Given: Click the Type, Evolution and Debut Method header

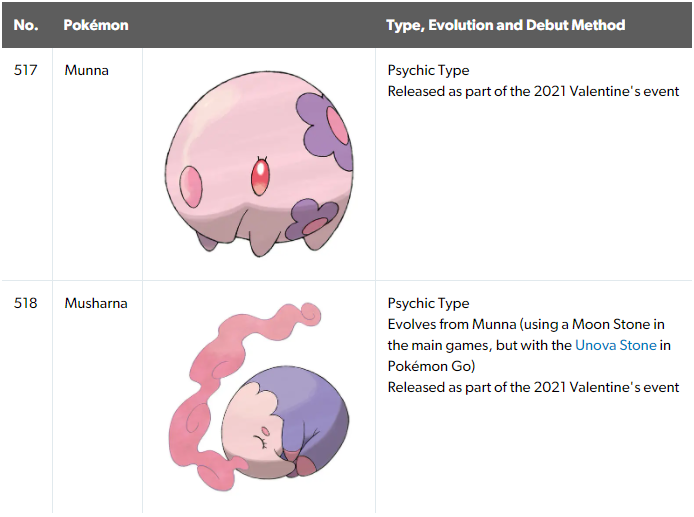Looking at the screenshot, I should pyautogui.click(x=505, y=25).
